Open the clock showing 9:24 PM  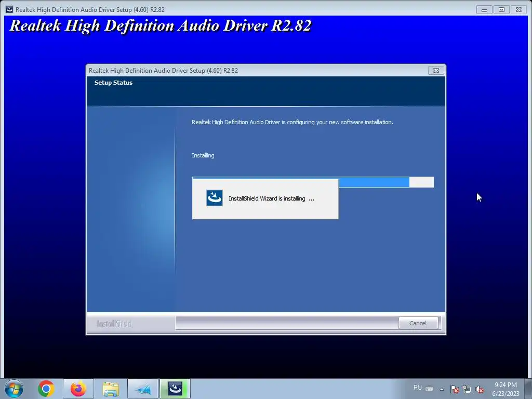pyautogui.click(x=506, y=389)
